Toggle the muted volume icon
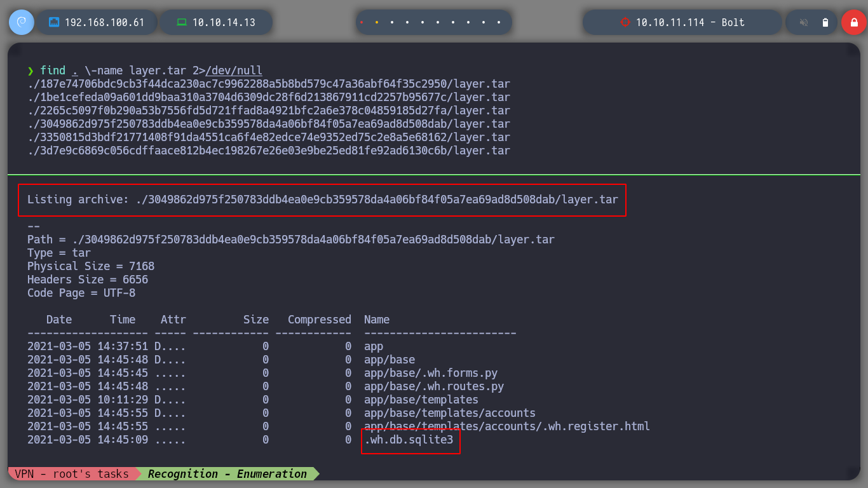 (804, 22)
